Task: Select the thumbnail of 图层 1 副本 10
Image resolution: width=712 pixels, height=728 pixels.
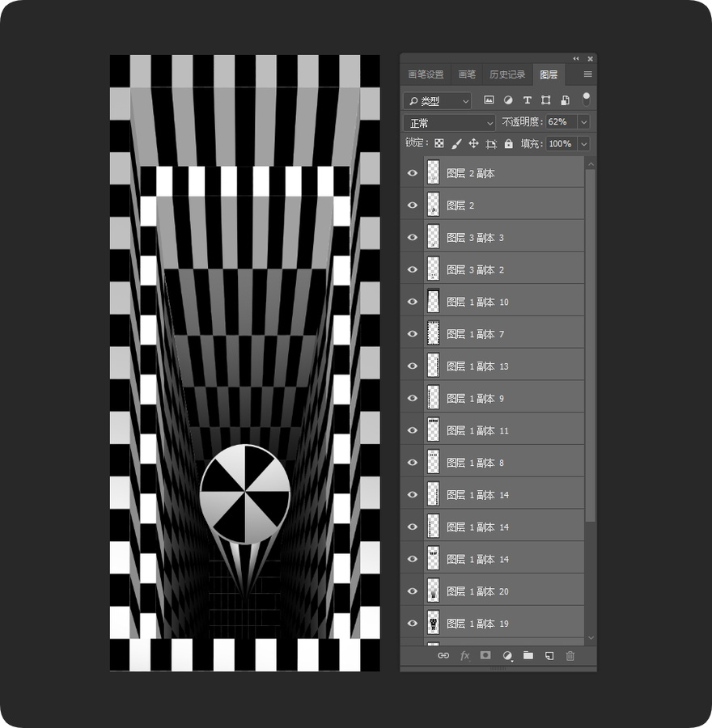Action: pyautogui.click(x=433, y=302)
